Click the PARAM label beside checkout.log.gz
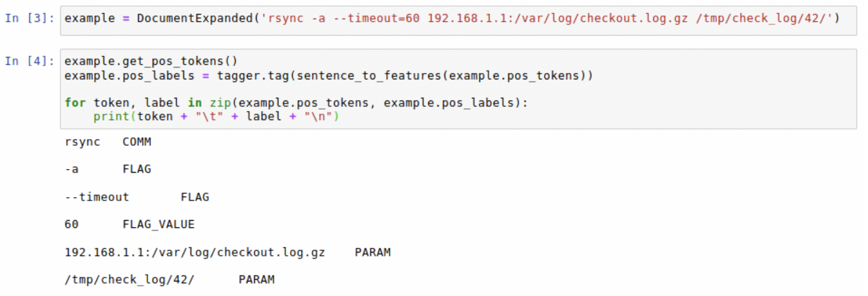This screenshot has height=296, width=868. coord(373,253)
